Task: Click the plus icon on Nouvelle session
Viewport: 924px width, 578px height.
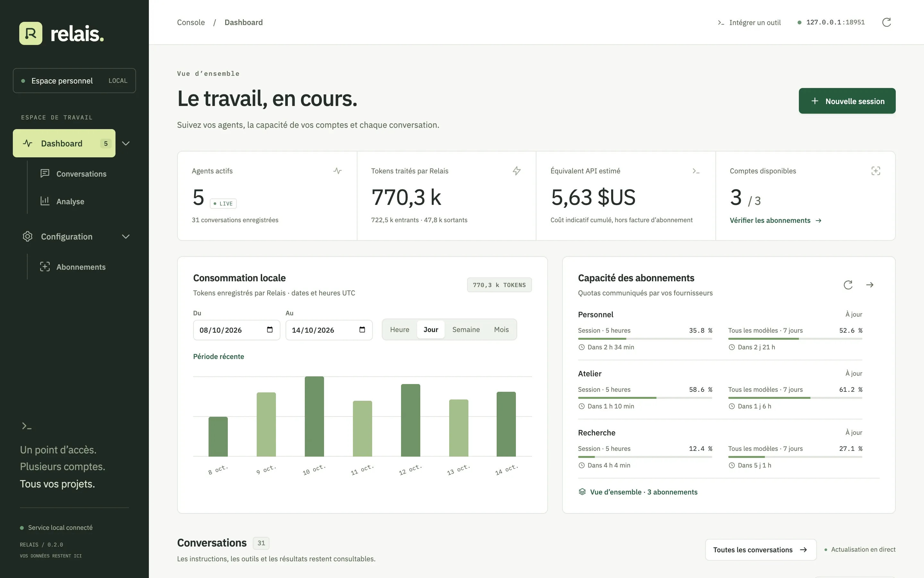Action: pos(814,101)
